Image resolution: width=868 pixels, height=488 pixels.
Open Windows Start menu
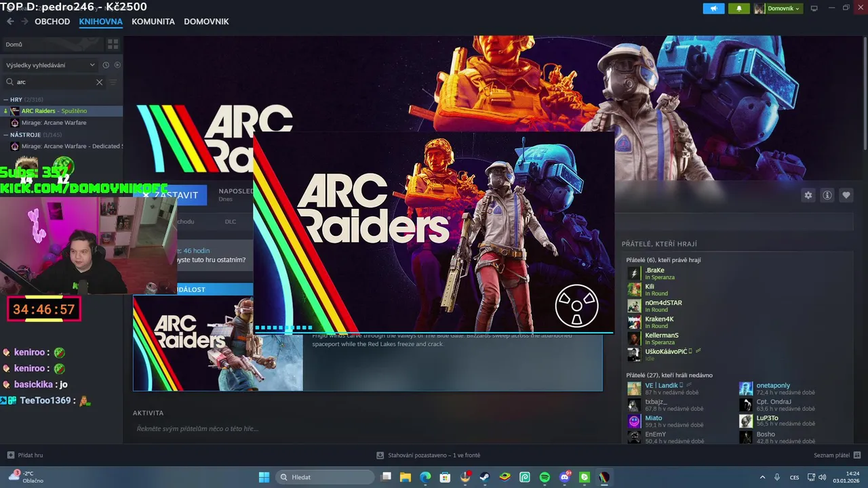tap(264, 477)
